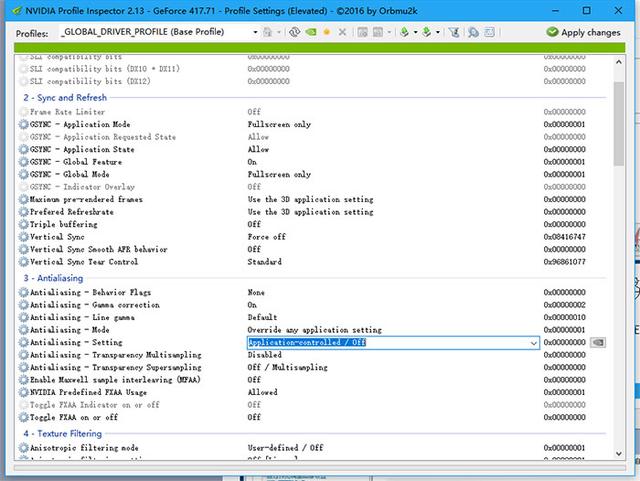The height and width of the screenshot is (481, 640).
Task: Click the 'Standard' value of Tear Control
Action: pos(264,262)
